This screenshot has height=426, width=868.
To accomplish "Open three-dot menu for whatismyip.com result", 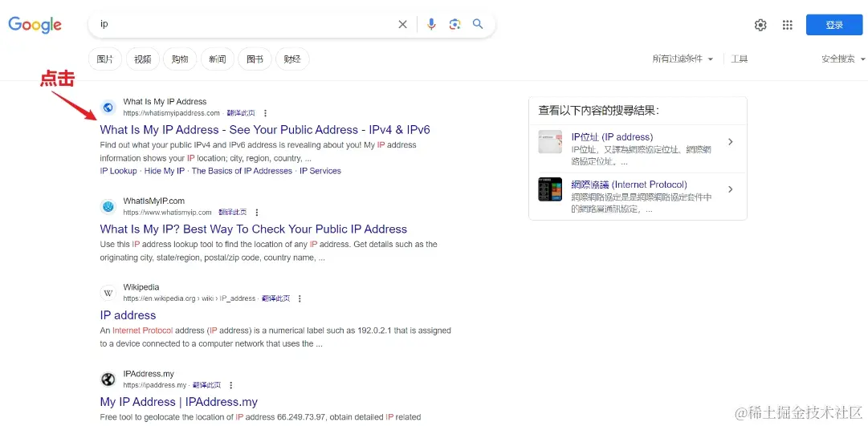I will 257,213.
